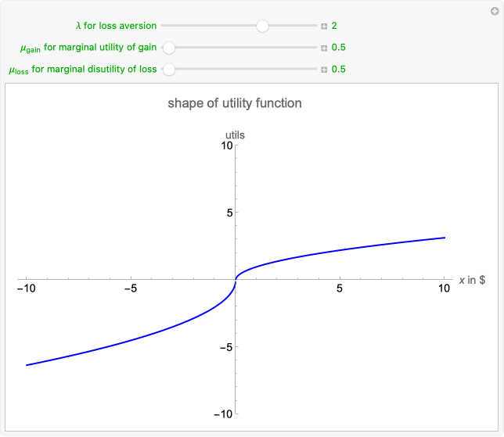Viewport: 504px width, 437px height.
Task: Click the λ value readout 2
Action: (334, 26)
